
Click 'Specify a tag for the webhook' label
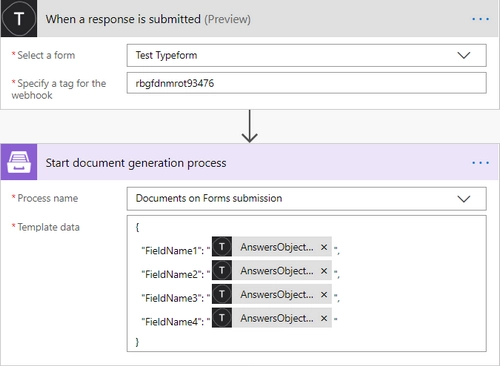click(x=59, y=89)
